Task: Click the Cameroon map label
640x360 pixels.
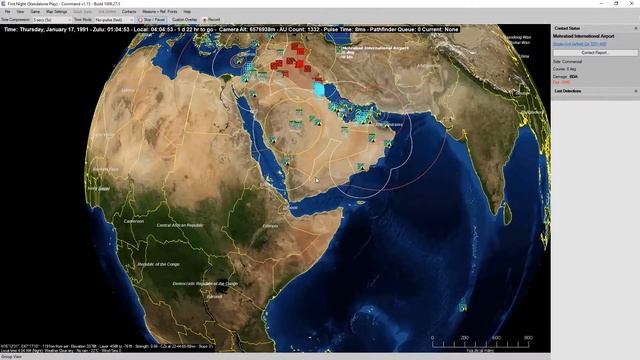Action: [134, 221]
